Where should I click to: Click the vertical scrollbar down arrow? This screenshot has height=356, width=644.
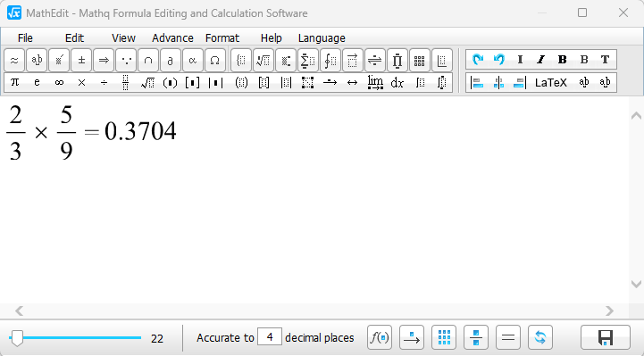point(636,284)
